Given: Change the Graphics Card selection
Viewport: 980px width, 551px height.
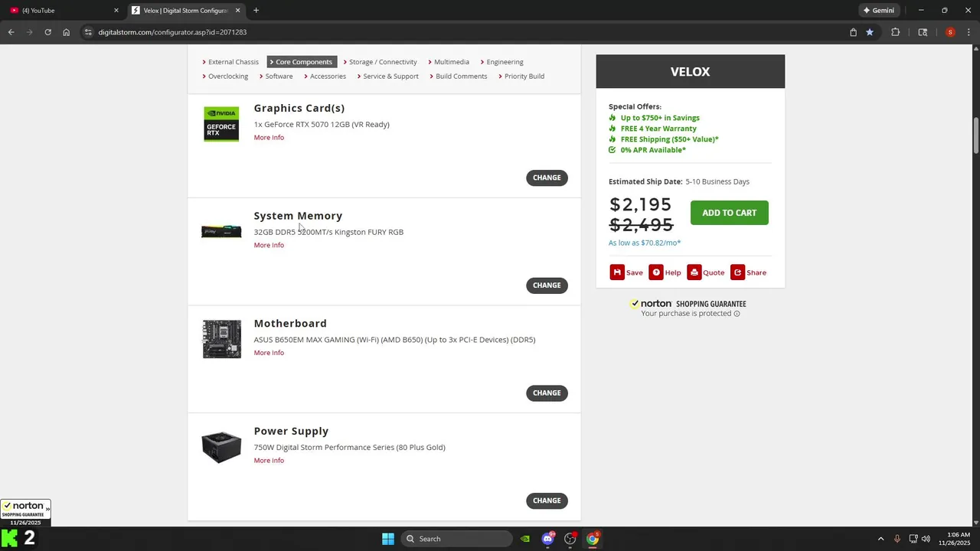Looking at the screenshot, I should pyautogui.click(x=547, y=178).
